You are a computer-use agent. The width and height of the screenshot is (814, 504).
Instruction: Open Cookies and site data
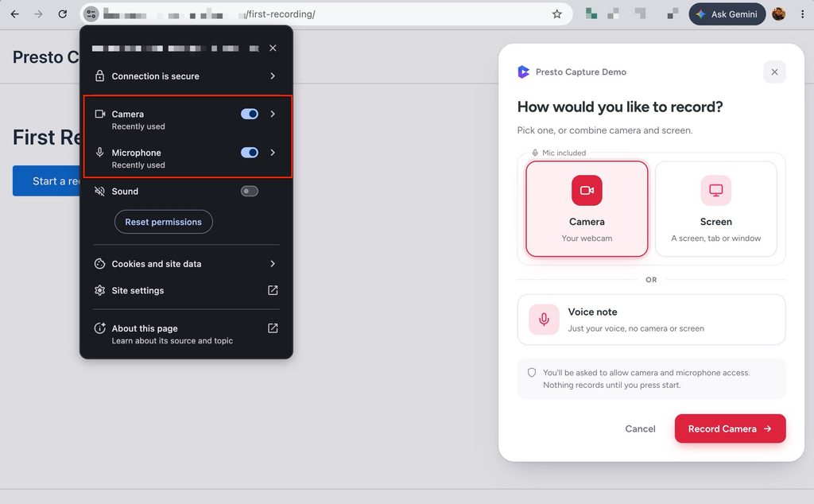click(x=186, y=264)
